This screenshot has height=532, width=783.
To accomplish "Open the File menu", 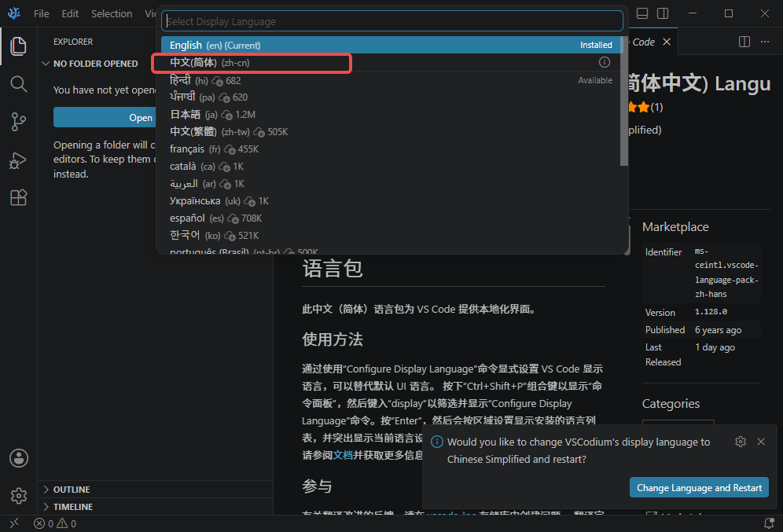I will pyautogui.click(x=42, y=13).
